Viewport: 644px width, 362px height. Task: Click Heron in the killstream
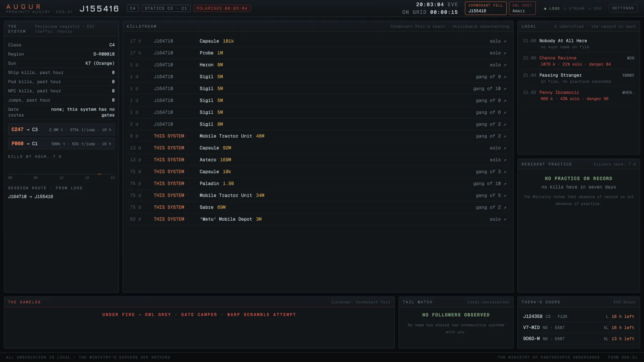(206, 65)
